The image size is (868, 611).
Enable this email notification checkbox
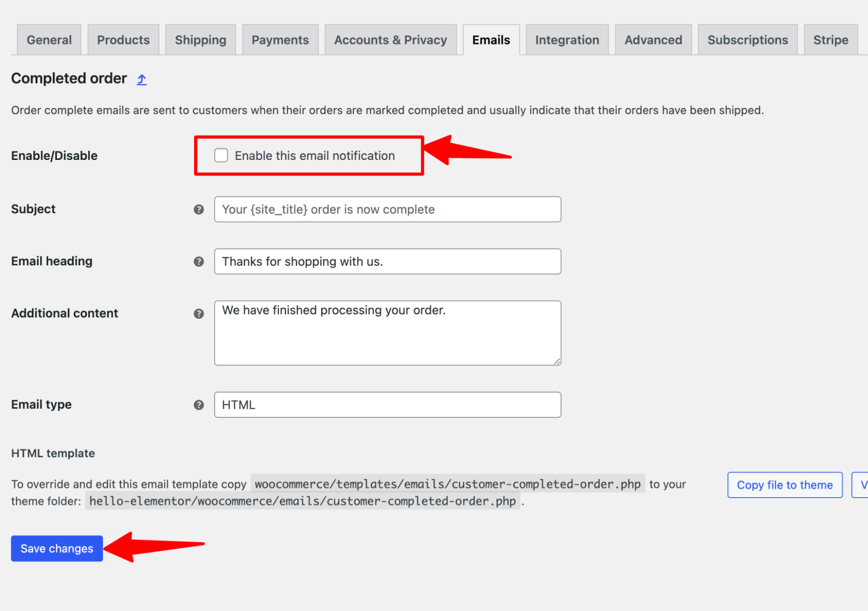click(221, 156)
